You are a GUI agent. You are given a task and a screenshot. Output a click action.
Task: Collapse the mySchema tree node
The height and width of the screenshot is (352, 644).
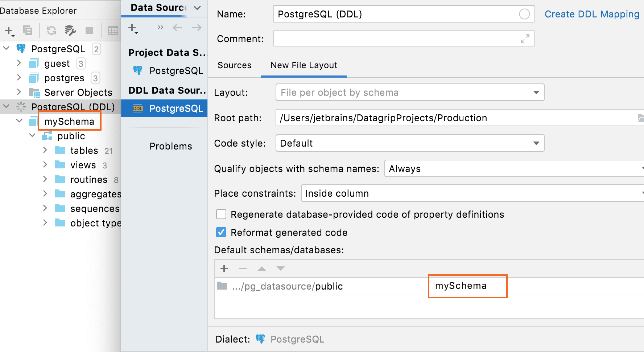pos(19,121)
